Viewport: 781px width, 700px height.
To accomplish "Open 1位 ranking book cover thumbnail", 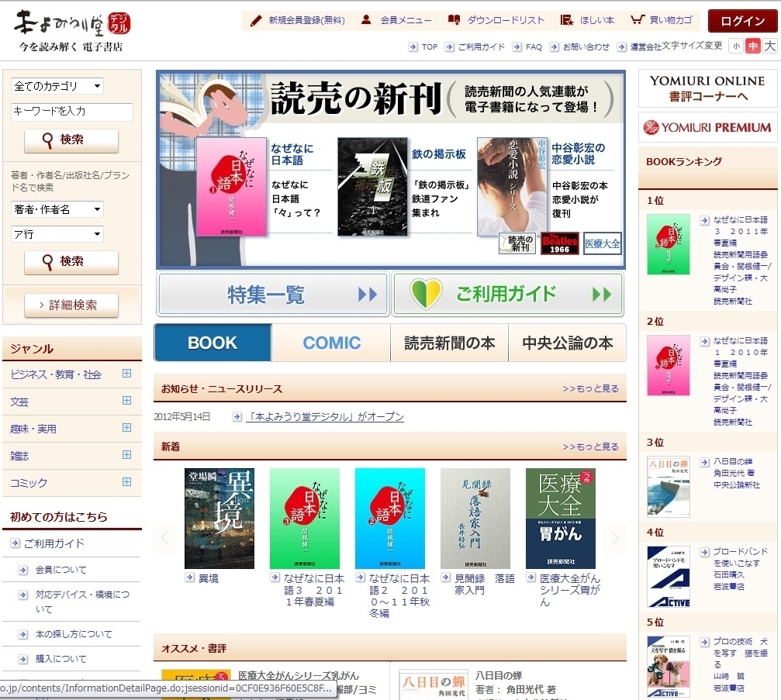I will [669, 244].
